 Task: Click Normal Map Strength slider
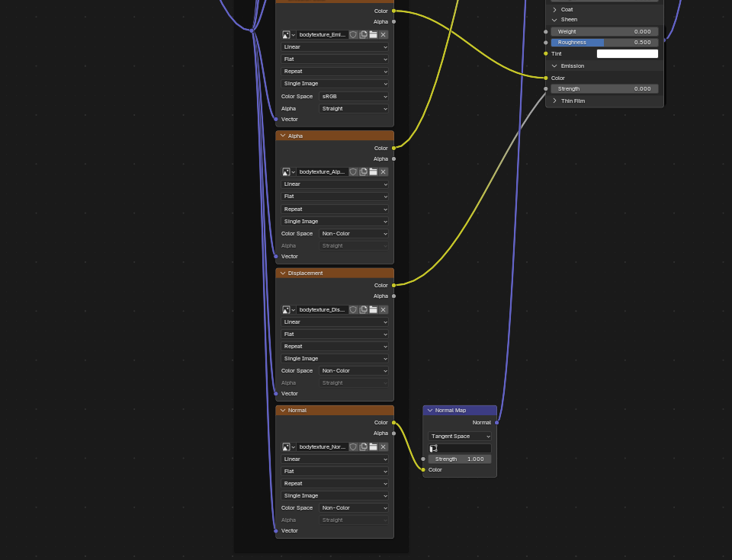tap(460, 459)
